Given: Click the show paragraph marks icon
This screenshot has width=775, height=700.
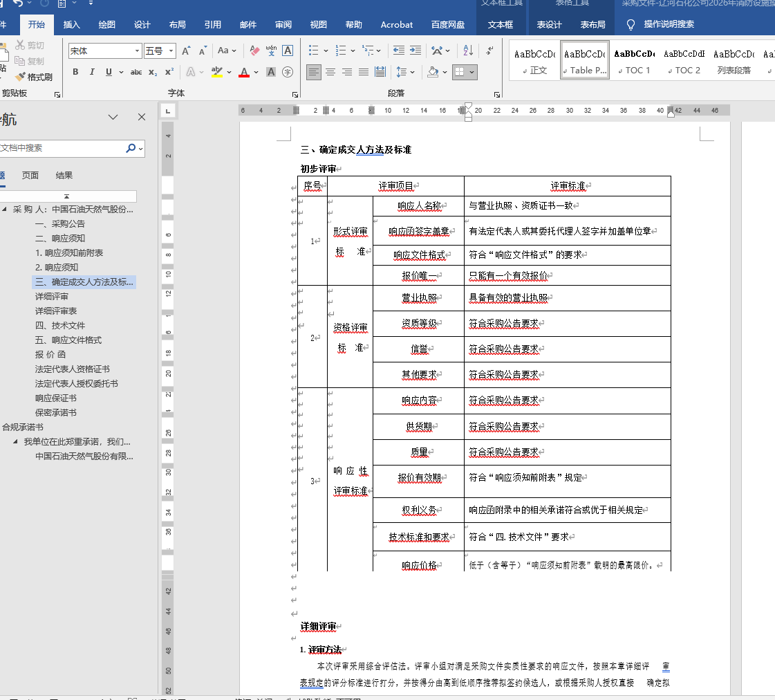Looking at the screenshot, I should (490, 50).
